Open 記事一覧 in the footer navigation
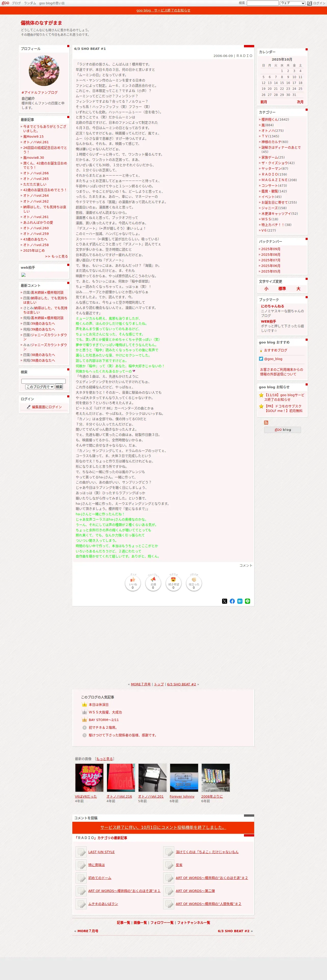Screen dimensions: 327x980 [123, 923]
